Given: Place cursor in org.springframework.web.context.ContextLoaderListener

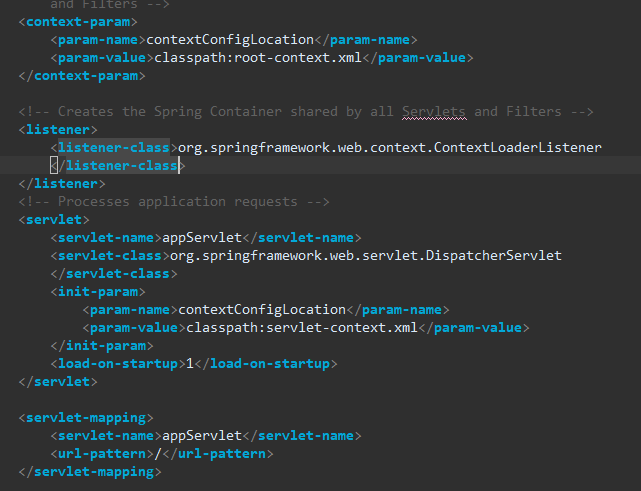Looking at the screenshot, I should [x=390, y=148].
